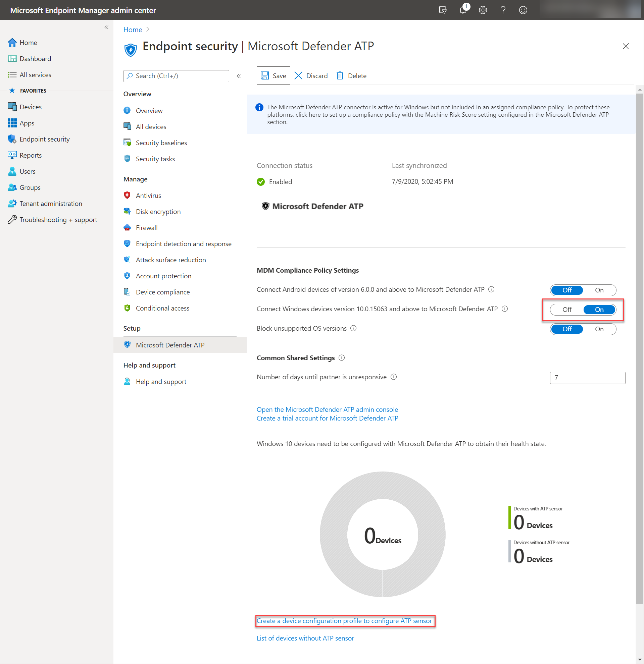Switch off Connect Windows devices to Defender ATP

tap(566, 309)
